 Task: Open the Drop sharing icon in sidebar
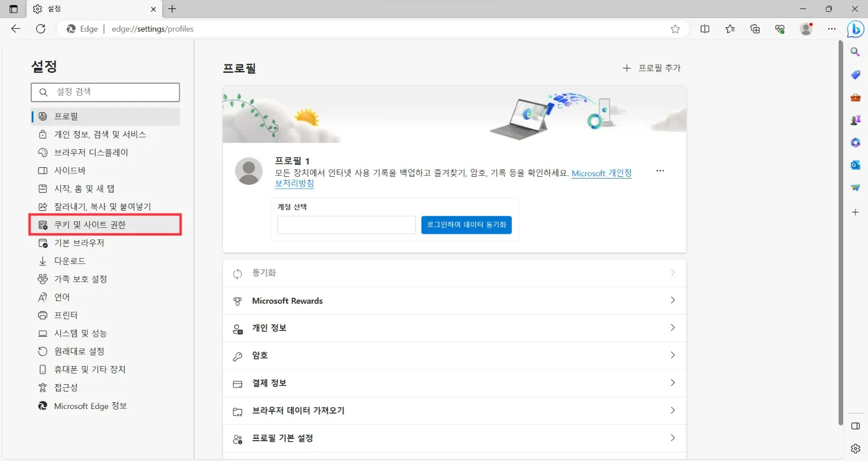pyautogui.click(x=855, y=187)
